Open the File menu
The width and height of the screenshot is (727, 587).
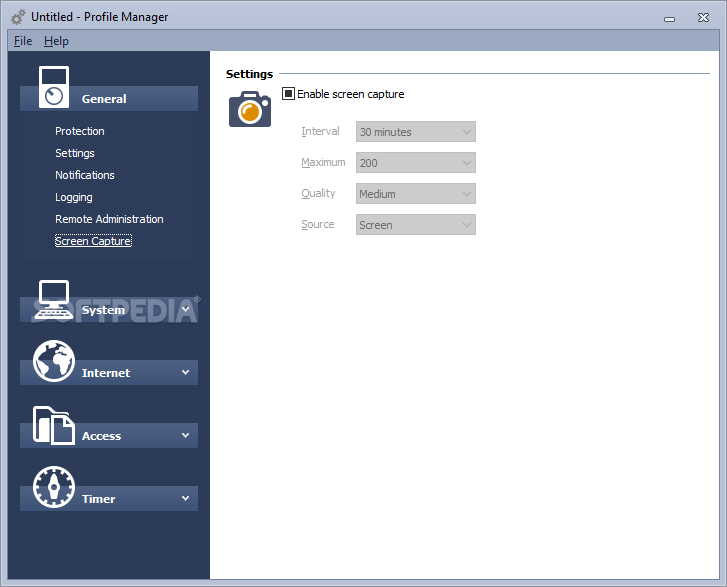[23, 41]
